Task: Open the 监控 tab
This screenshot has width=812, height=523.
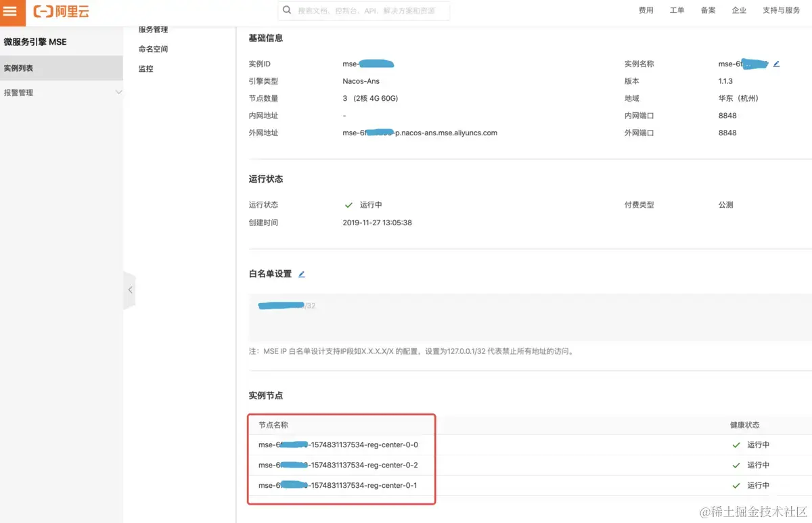Action: click(x=145, y=68)
